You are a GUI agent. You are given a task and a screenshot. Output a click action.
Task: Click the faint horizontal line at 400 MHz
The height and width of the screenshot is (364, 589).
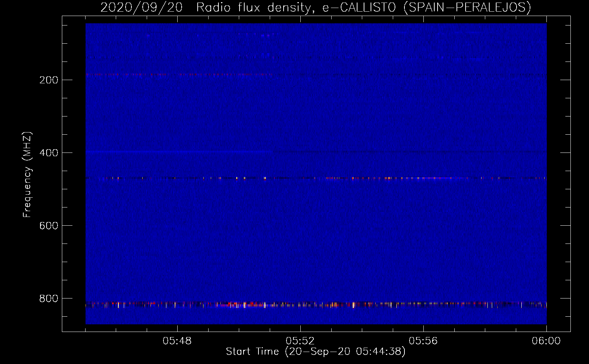coord(179,151)
